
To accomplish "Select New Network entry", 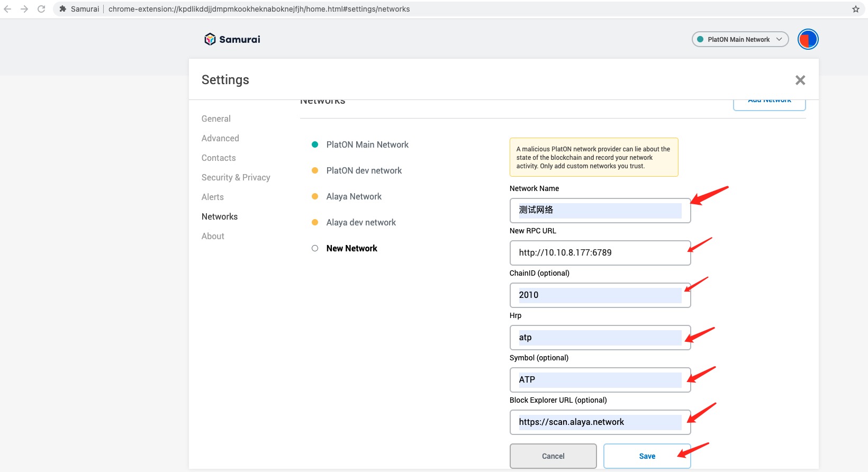I will [x=351, y=248].
